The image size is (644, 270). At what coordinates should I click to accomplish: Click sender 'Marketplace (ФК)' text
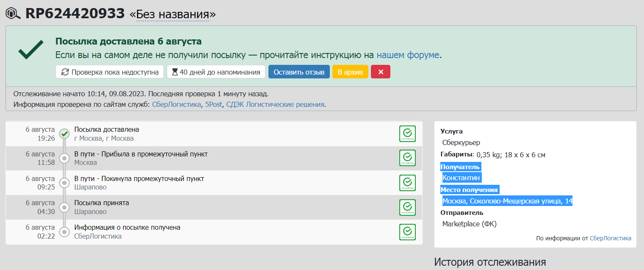click(x=470, y=224)
